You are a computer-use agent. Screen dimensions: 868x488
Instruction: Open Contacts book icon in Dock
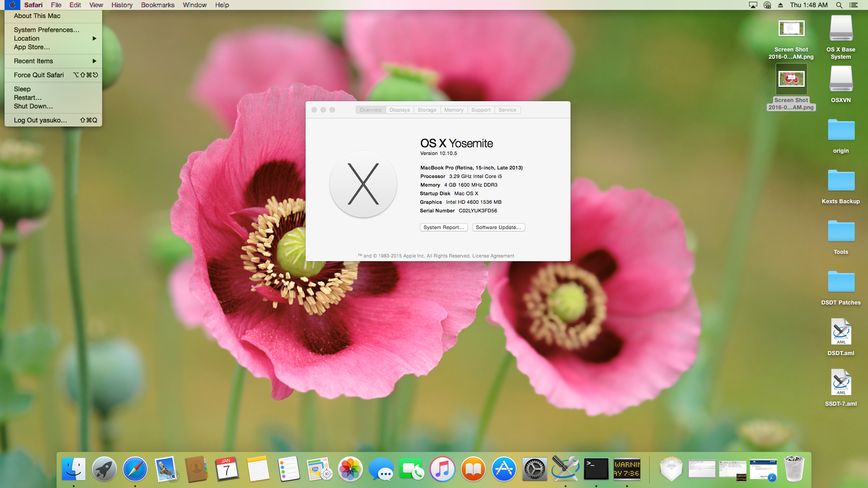click(x=196, y=469)
